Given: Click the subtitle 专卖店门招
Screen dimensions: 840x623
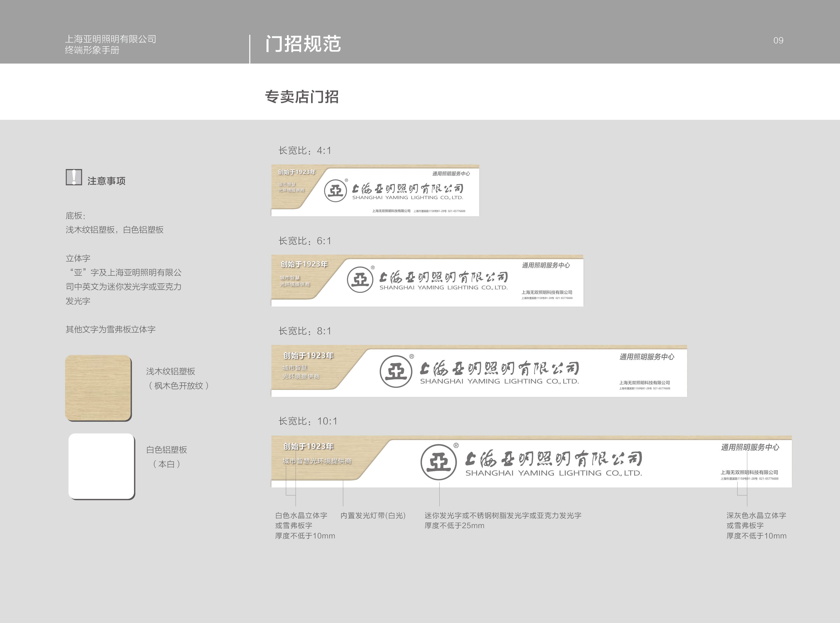Looking at the screenshot, I should click(x=302, y=97).
